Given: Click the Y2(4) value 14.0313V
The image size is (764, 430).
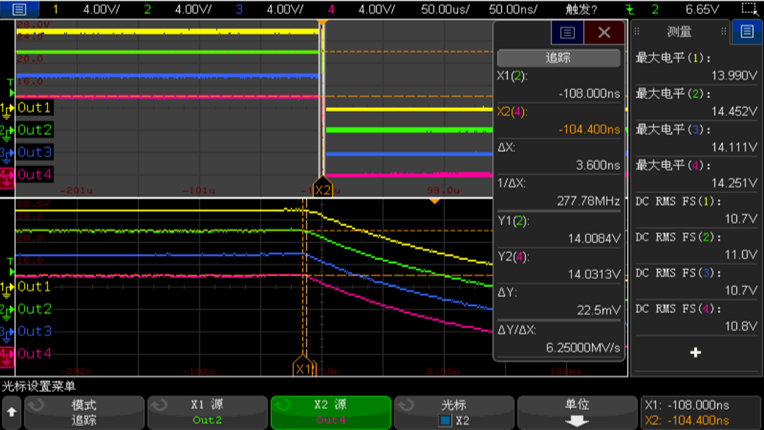Looking at the screenshot, I should click(x=594, y=274).
